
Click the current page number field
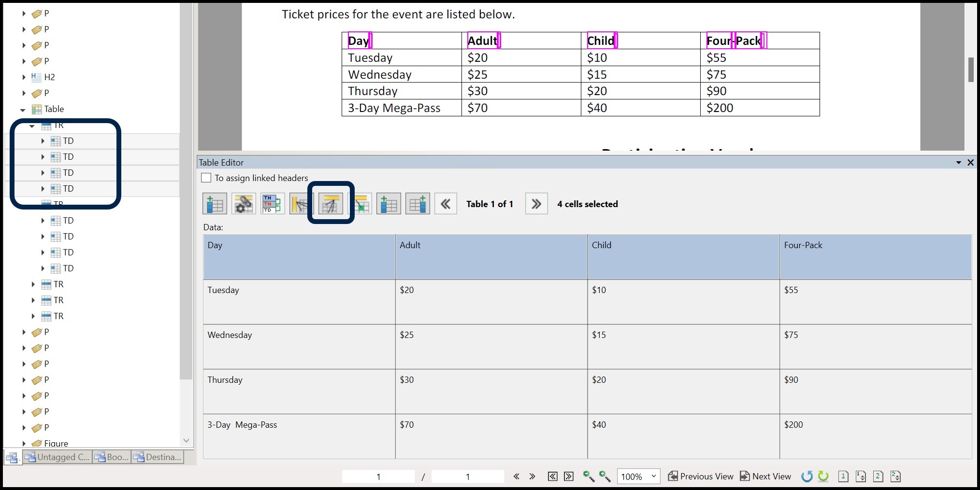pyautogui.click(x=378, y=476)
